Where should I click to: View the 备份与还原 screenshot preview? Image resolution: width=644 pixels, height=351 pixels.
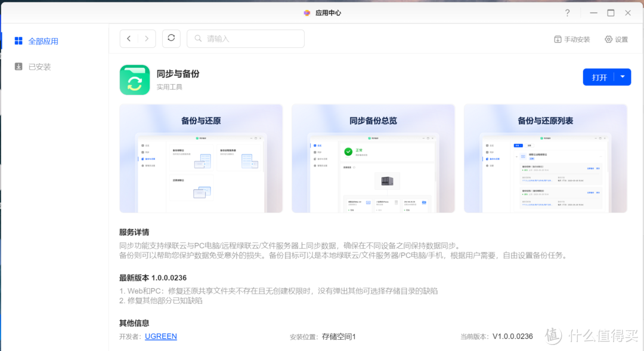[x=200, y=158]
